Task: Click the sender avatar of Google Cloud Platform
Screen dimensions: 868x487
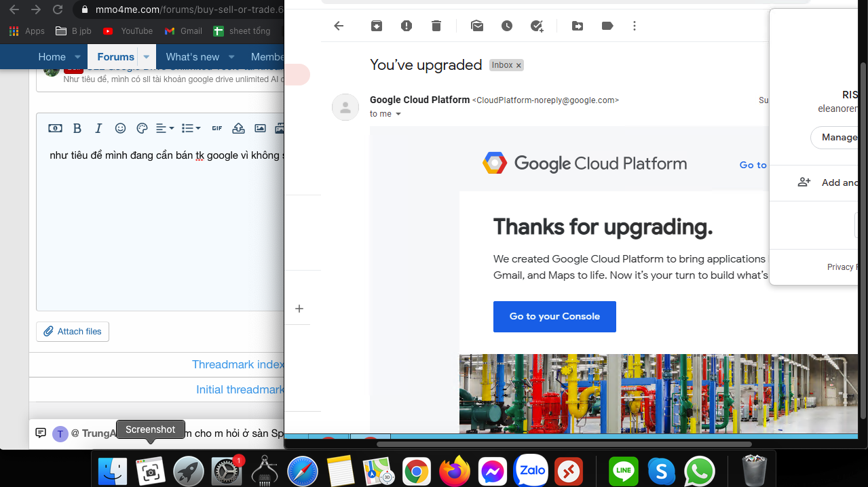Action: tap(345, 107)
